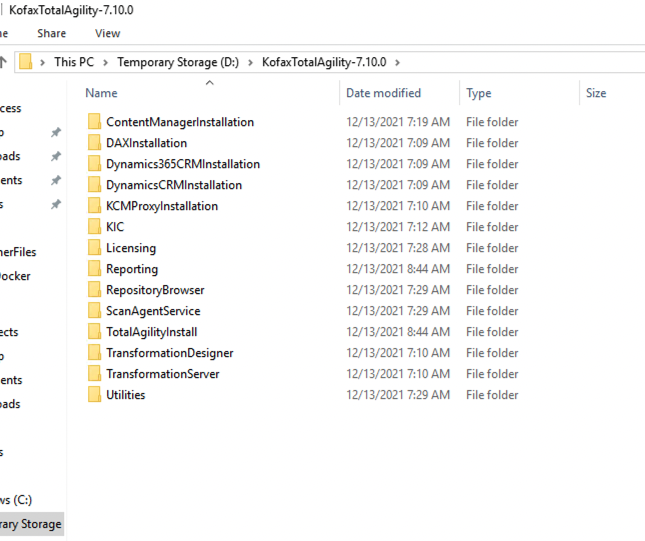Click Reporting date 12/13/2021 8:44 AM
Viewport: 645px width, 541px height.
click(x=398, y=269)
